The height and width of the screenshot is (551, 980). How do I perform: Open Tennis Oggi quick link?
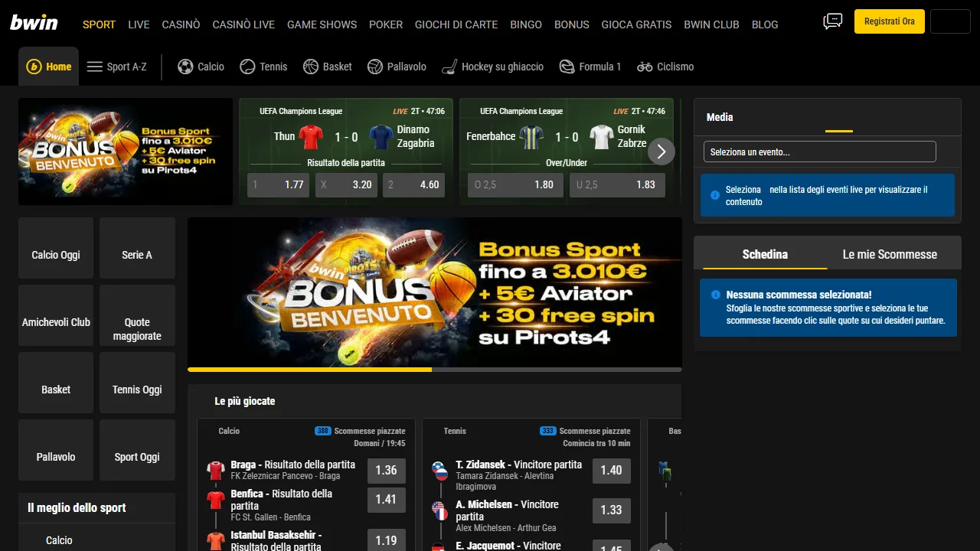(x=137, y=383)
